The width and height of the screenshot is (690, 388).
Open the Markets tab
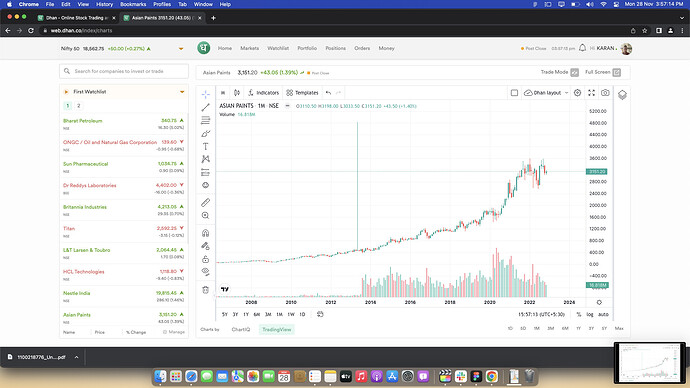point(250,48)
